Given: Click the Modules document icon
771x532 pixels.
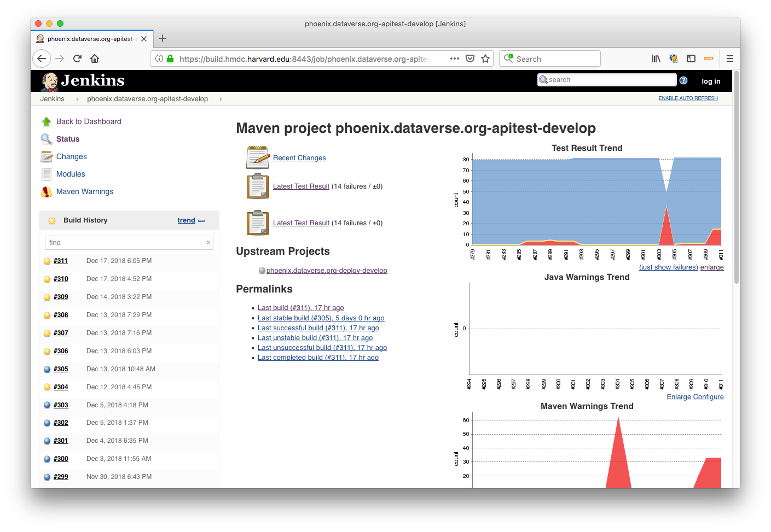Looking at the screenshot, I should [x=47, y=174].
